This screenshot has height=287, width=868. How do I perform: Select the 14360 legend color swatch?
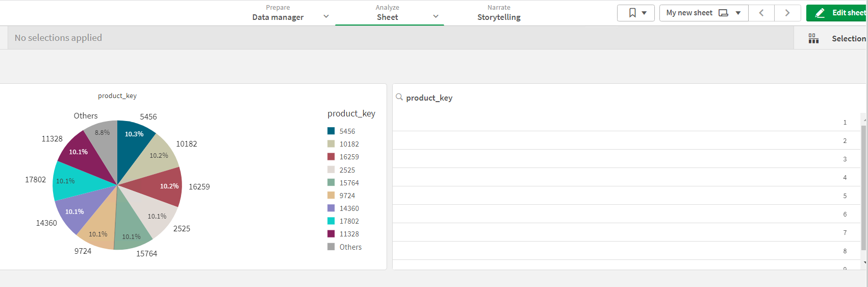(331, 208)
